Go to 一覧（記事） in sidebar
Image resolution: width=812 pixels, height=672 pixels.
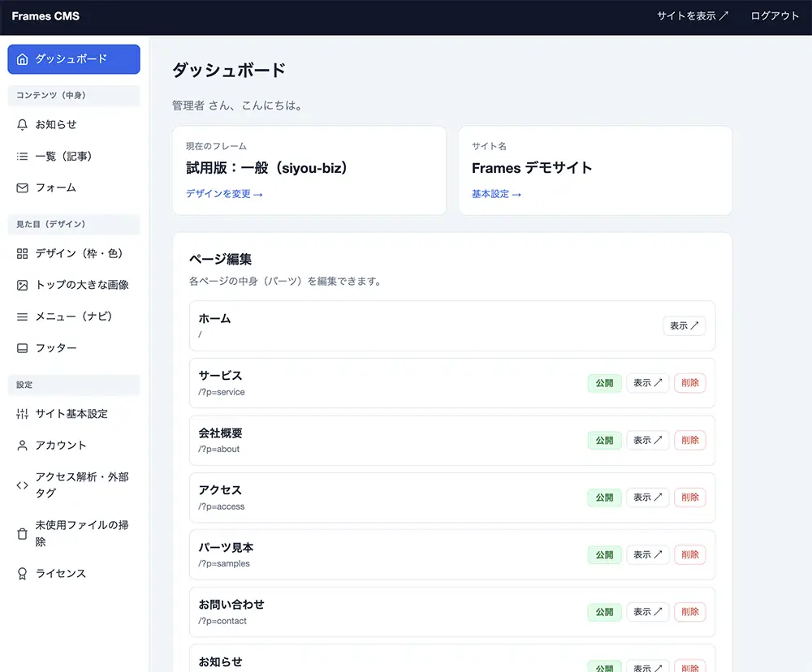click(x=74, y=157)
